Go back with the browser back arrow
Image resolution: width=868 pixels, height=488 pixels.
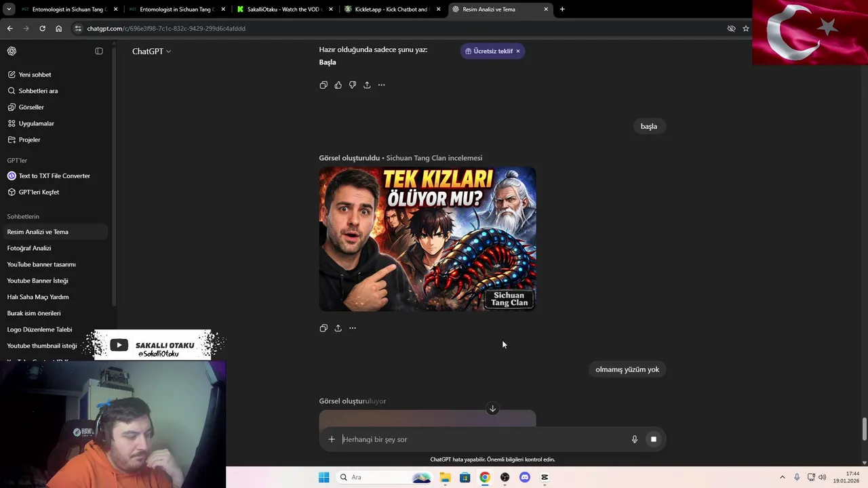click(9, 28)
